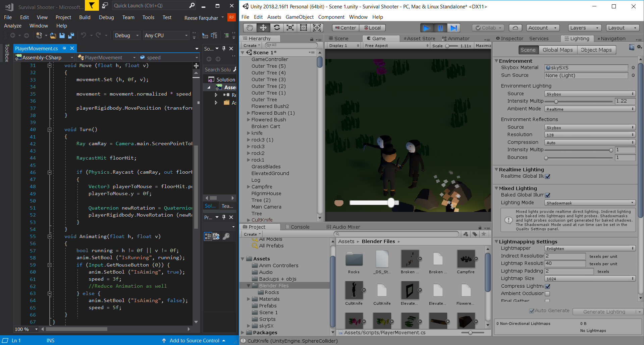The height and width of the screenshot is (345, 644).
Task: Switch to the Console tab
Action: point(300,227)
